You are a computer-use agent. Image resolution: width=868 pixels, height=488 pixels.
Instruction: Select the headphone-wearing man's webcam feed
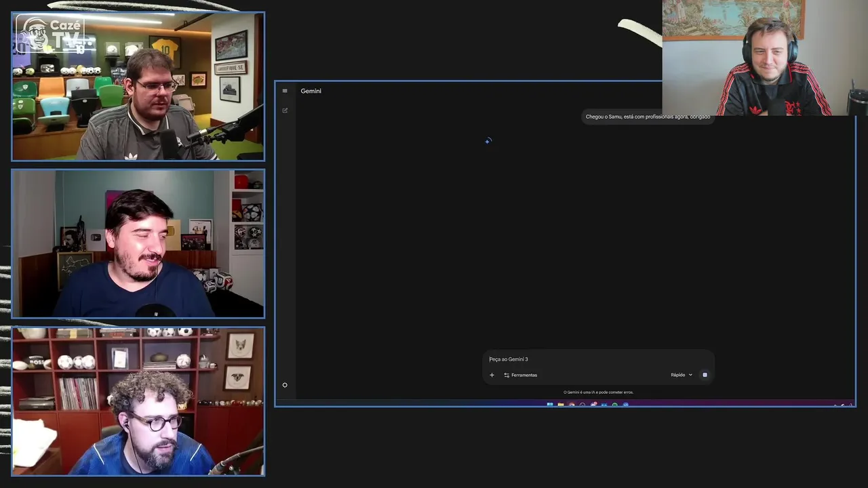point(765,58)
